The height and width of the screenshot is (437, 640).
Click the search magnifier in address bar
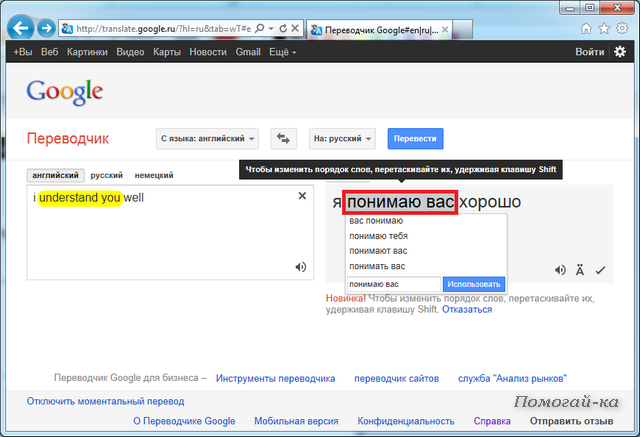pos(260,29)
